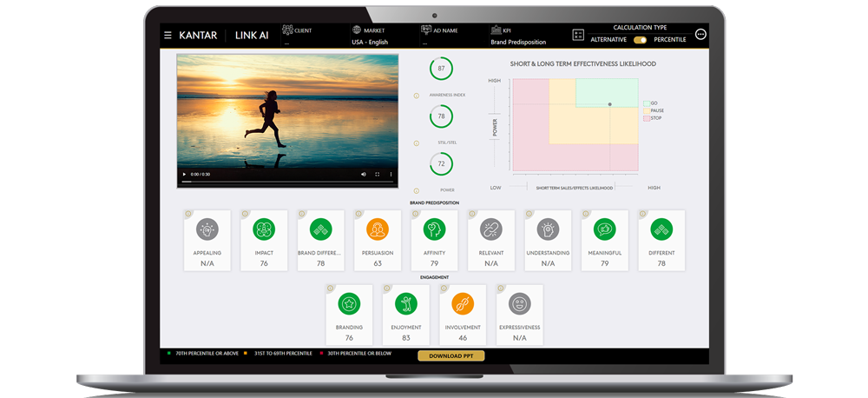Toggle the Alternative/Percentile calculation switch
Screen dimensions: 868x398
tap(641, 40)
